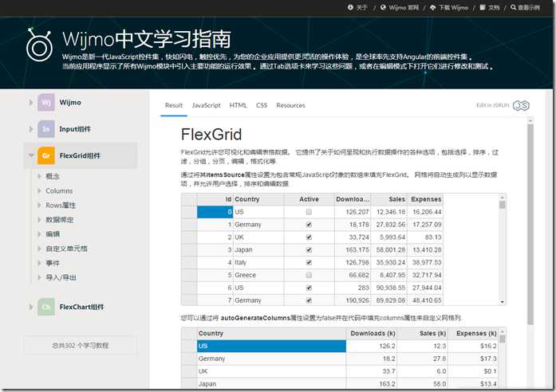Select the highlighted US cell in second grid

tap(271, 346)
